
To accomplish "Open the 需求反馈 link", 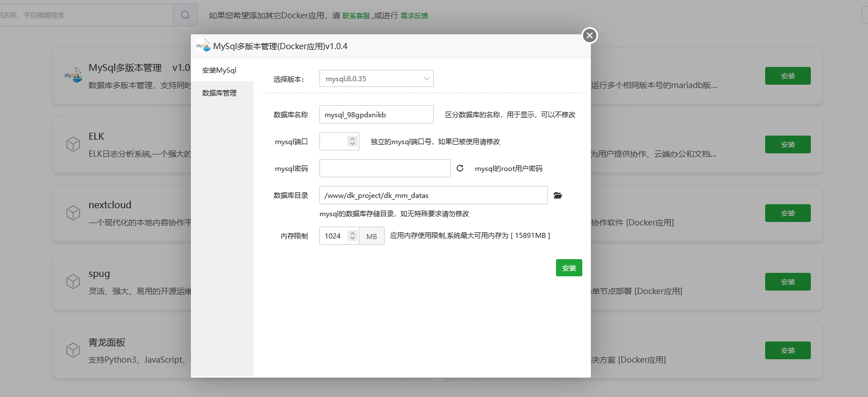I will pos(414,15).
